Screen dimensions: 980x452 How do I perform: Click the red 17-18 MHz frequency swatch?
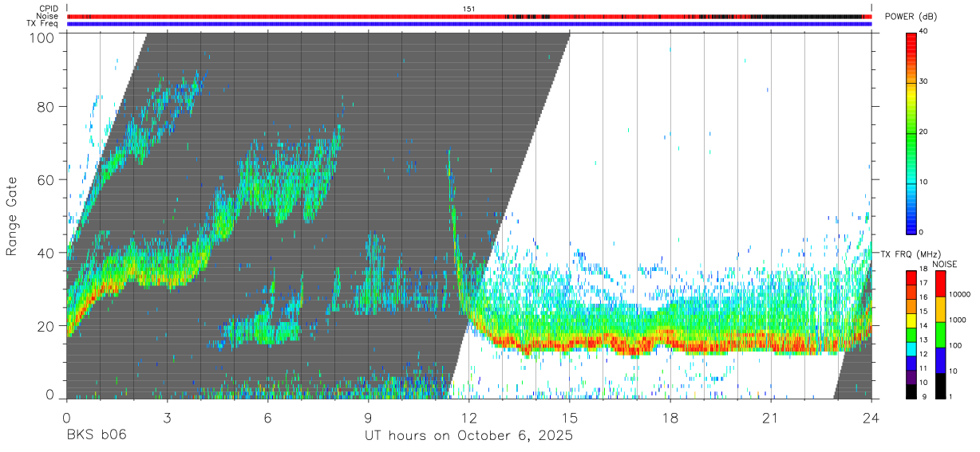pos(911,277)
